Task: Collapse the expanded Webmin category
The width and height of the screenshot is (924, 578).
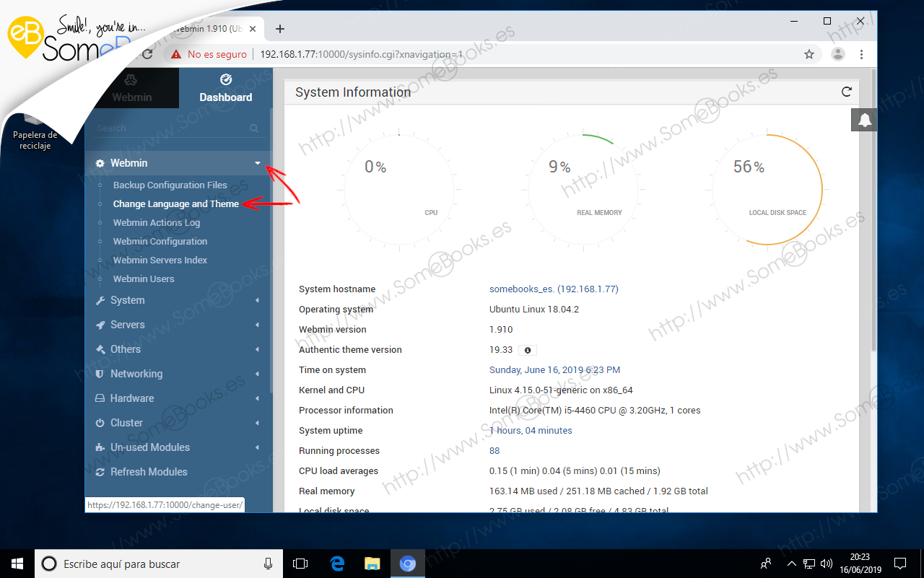Action: pos(258,163)
